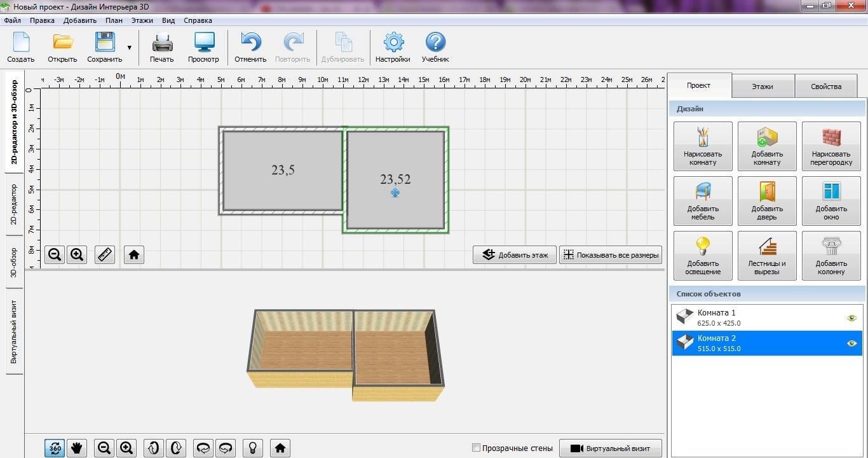Click the Добавить этаж button
The width and height of the screenshot is (868, 458).
tap(515, 255)
